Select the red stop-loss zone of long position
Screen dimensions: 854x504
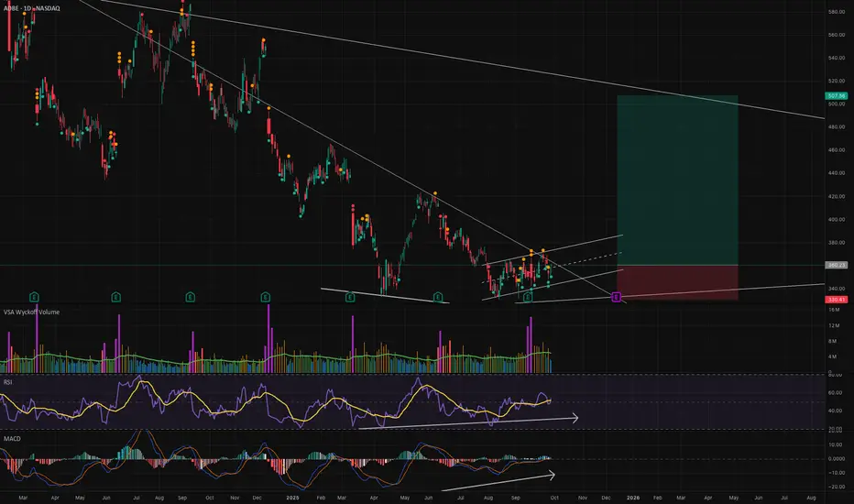point(677,282)
